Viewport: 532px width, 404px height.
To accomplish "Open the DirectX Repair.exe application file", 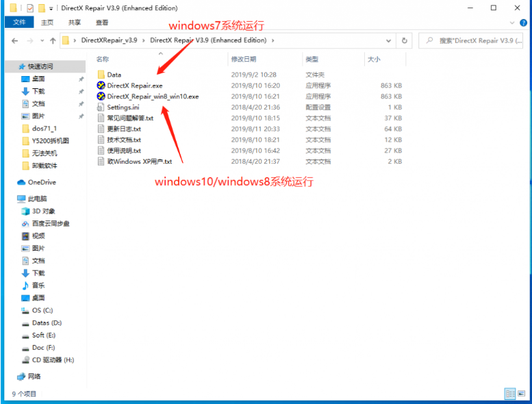I will [x=134, y=86].
